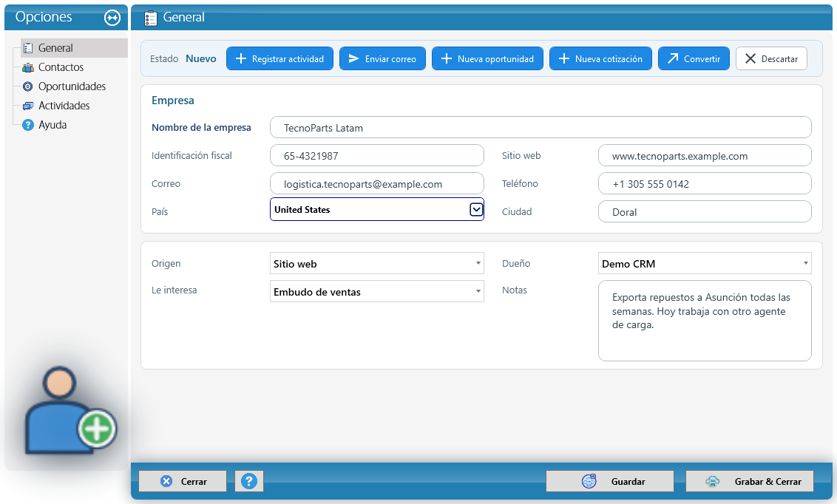Click the Contactos people icon
Image resolution: width=837 pixels, height=504 pixels.
click(x=28, y=67)
